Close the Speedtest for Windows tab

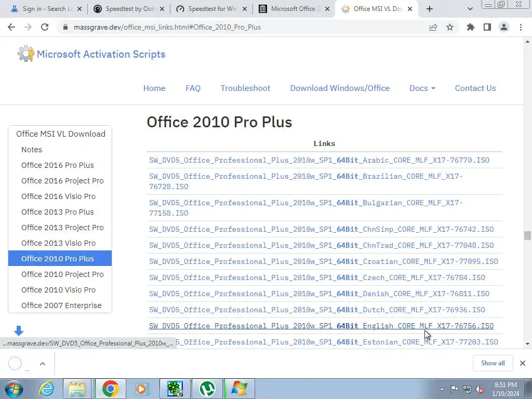(245, 9)
